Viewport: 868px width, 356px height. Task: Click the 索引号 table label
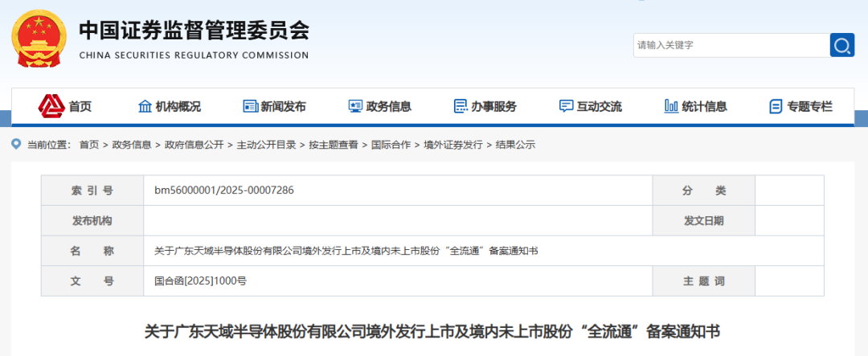click(x=92, y=190)
